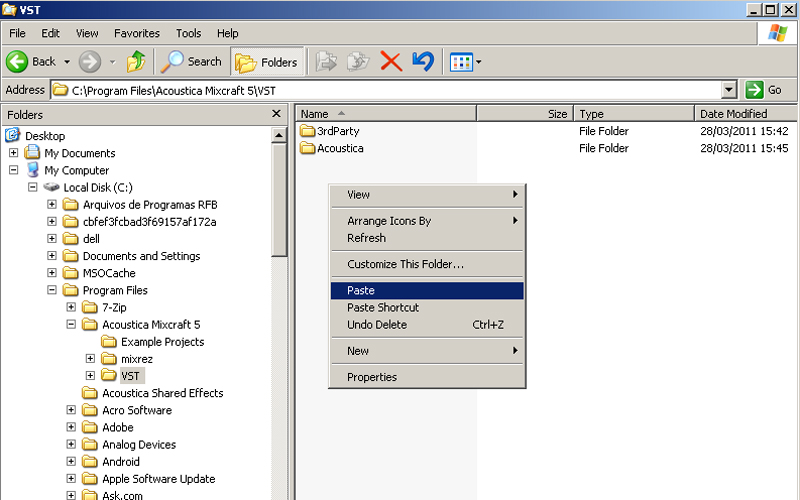Open the File menu
The width and height of the screenshot is (800, 500).
pos(17,33)
